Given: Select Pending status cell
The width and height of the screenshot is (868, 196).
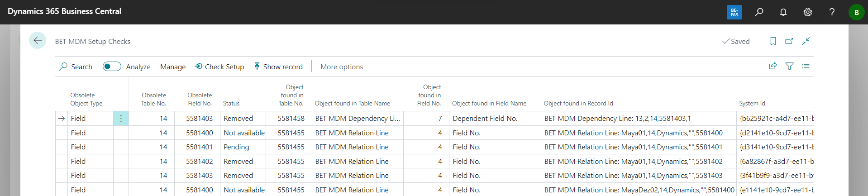Looking at the screenshot, I should pos(243,147).
